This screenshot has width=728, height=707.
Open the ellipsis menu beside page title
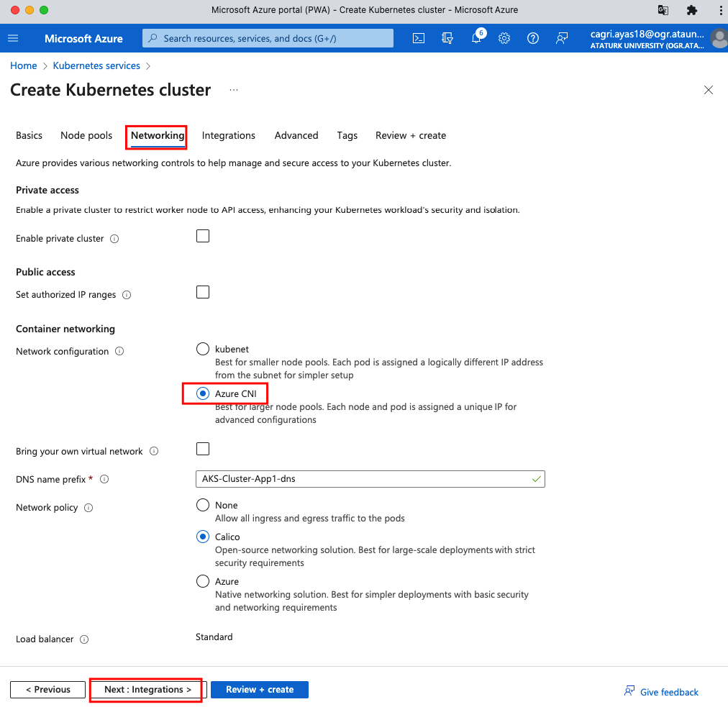[x=233, y=90]
